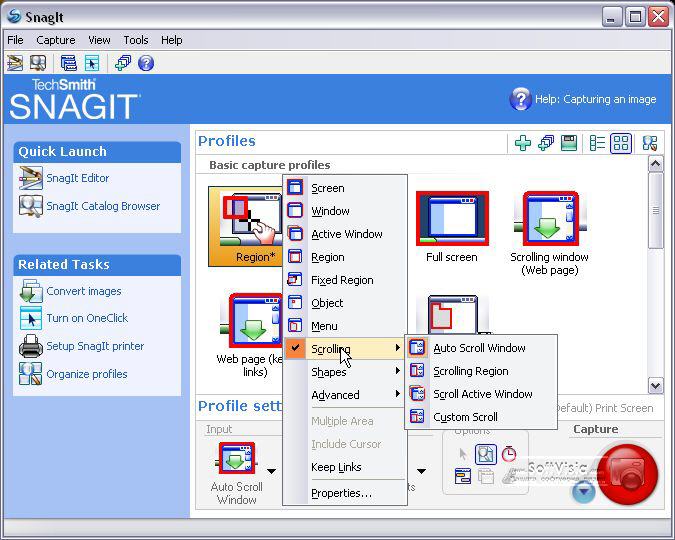Launch SnagIt Editor from Quick Launch
The height and width of the screenshot is (540, 675).
pyautogui.click(x=78, y=178)
